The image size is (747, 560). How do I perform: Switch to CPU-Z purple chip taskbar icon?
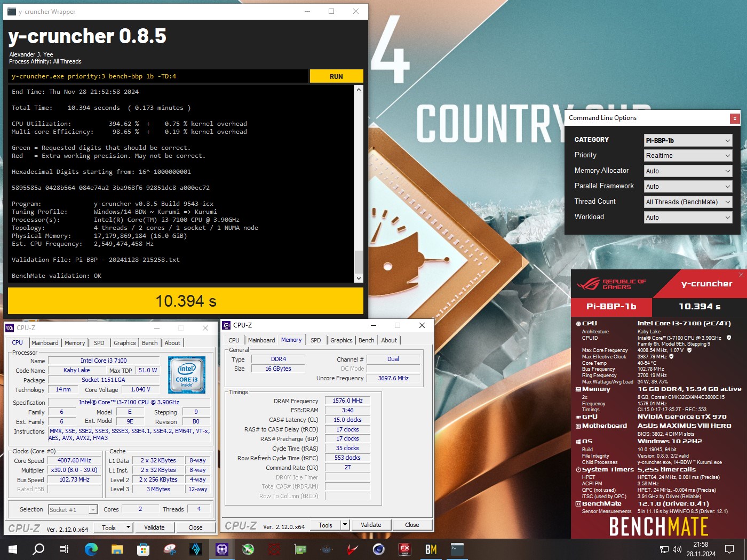tap(222, 549)
